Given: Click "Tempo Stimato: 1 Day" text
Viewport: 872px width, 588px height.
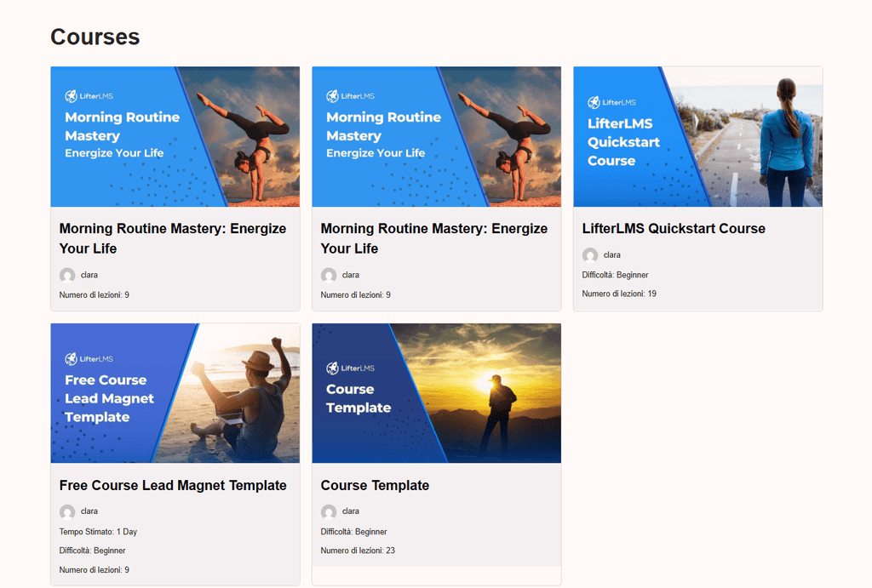Looking at the screenshot, I should pos(98,532).
